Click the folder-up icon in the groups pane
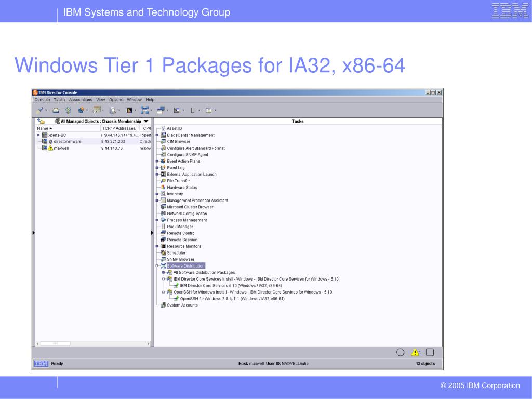Viewport: 532px width, 399px height. pyautogui.click(x=41, y=121)
